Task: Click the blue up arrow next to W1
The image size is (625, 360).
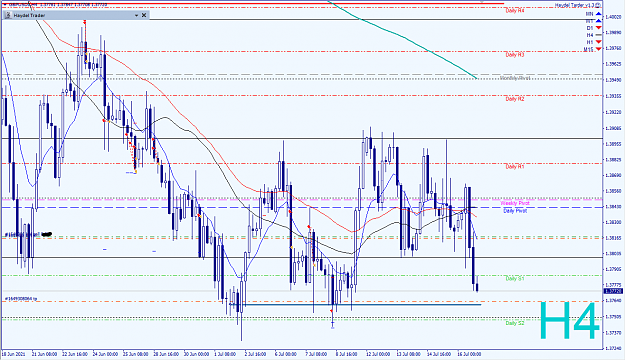Action: click(x=599, y=21)
